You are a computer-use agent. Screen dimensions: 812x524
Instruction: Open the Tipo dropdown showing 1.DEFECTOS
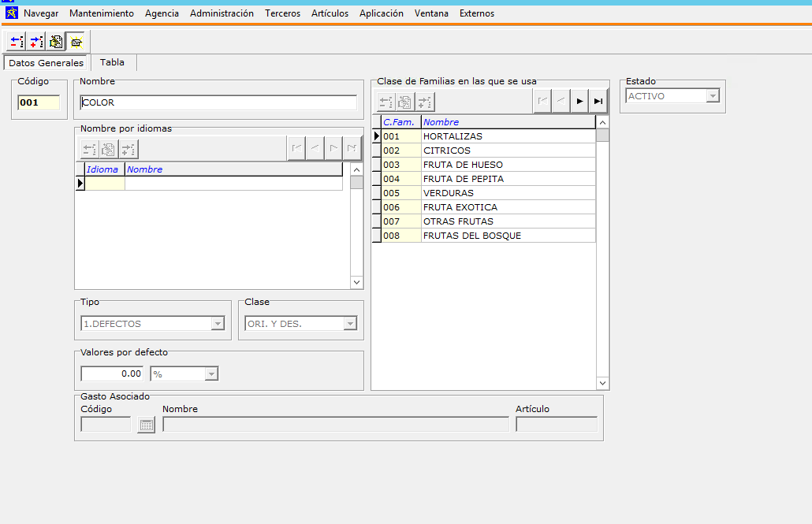(x=218, y=324)
